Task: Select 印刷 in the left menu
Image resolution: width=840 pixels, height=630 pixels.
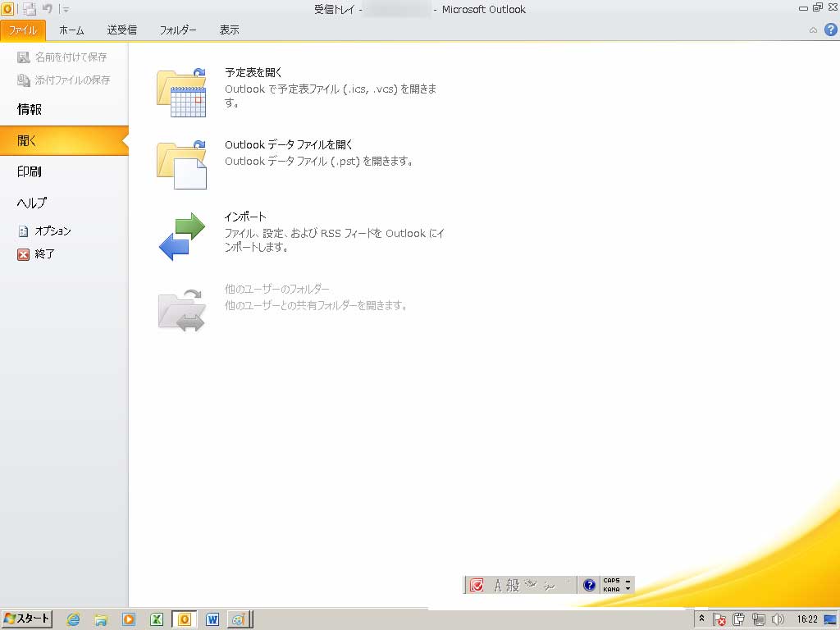Action: (x=30, y=171)
